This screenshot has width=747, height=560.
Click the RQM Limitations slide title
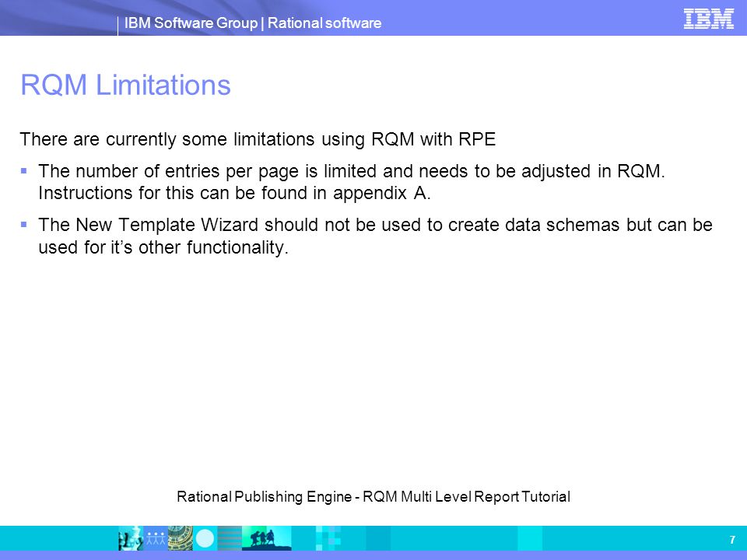[x=126, y=86]
